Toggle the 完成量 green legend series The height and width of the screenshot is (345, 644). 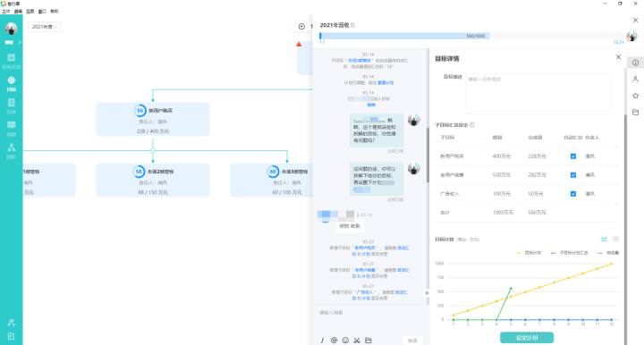(608, 253)
